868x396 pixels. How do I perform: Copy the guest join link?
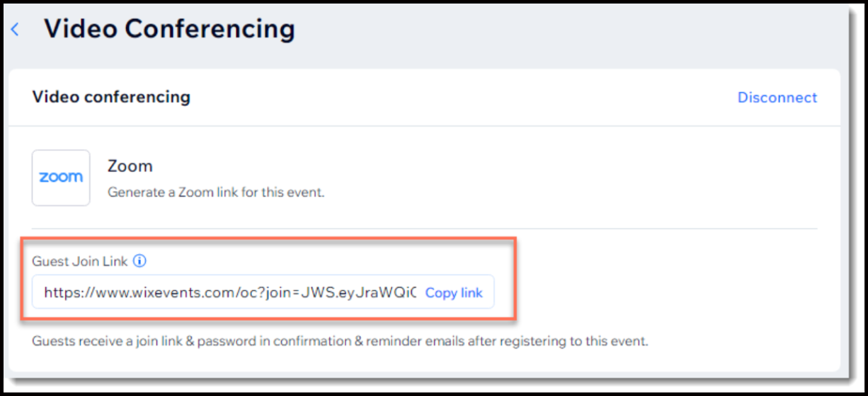pyautogui.click(x=453, y=293)
